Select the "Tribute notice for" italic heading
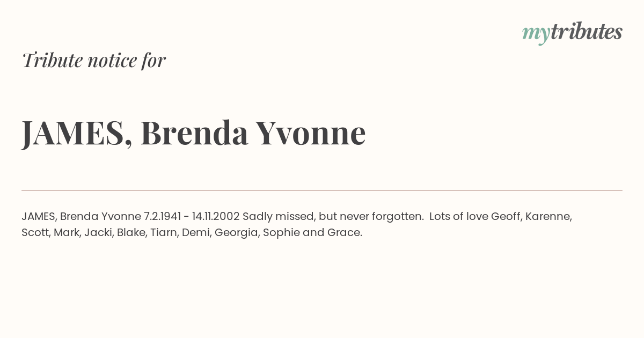Viewport: 644px width, 338px height. (x=94, y=60)
